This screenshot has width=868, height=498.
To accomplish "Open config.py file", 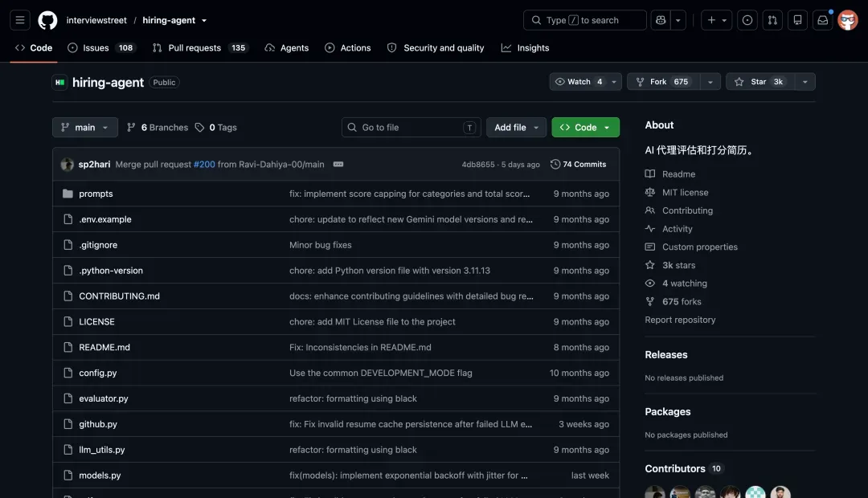I will pyautogui.click(x=97, y=373).
